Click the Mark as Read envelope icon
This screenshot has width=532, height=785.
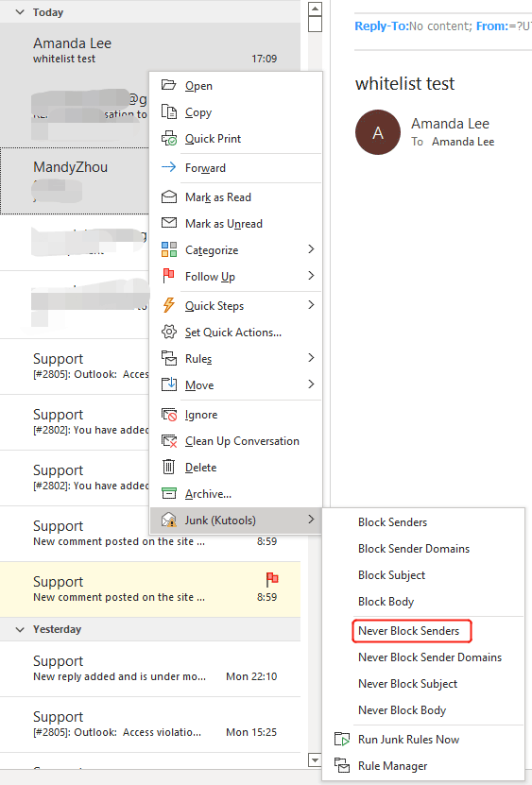coord(169,196)
